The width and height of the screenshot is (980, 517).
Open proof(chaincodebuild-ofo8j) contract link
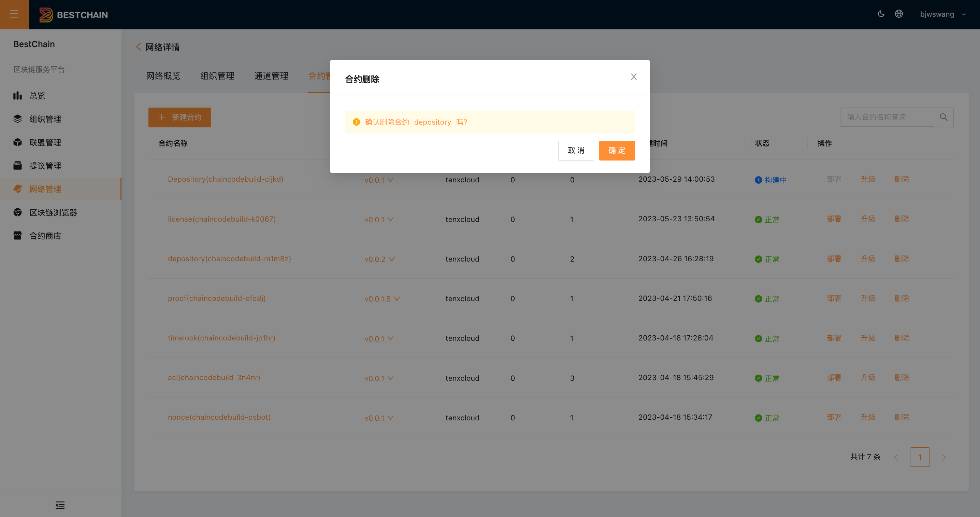click(x=217, y=298)
